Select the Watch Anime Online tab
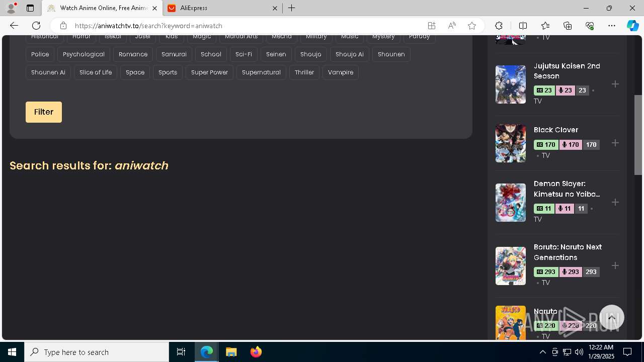This screenshot has width=644, height=362. [102, 8]
